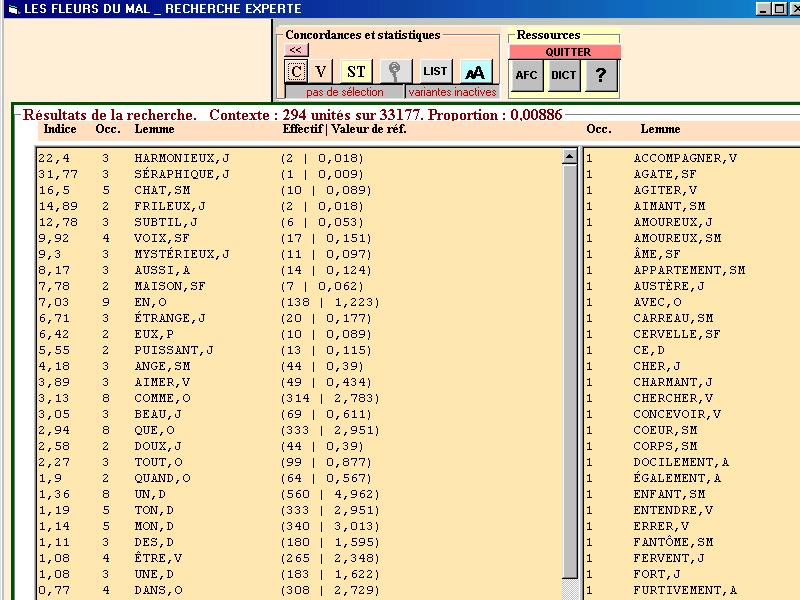Select ÂME,SF in the right list

point(692,254)
